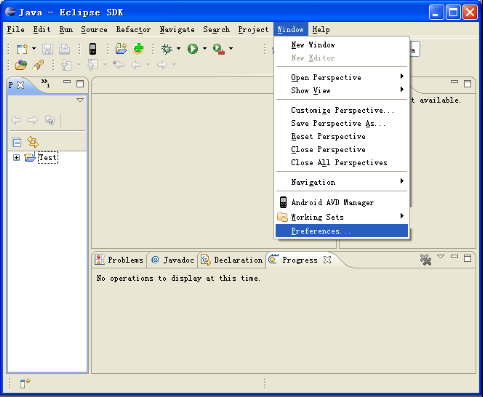Click the green Run button icon

coord(192,49)
